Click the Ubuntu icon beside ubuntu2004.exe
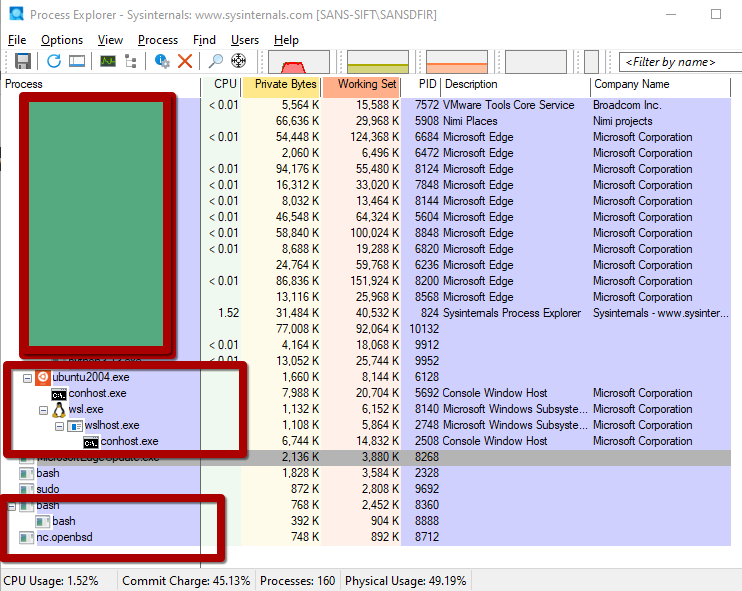The height and width of the screenshot is (591, 742). 43,377
